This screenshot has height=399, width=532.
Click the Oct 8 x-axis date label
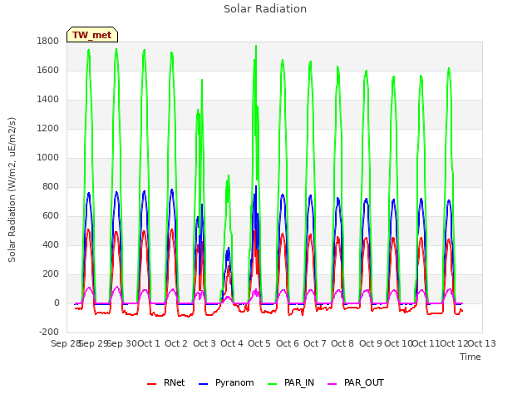pos(342,343)
